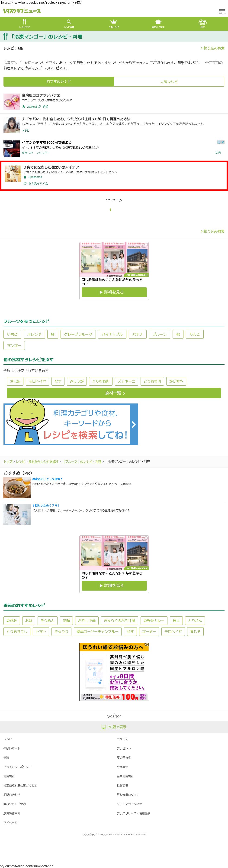Screen dimensions: 228x868
Task: Click the monitor icon for PC版で表示
Action: point(104,727)
